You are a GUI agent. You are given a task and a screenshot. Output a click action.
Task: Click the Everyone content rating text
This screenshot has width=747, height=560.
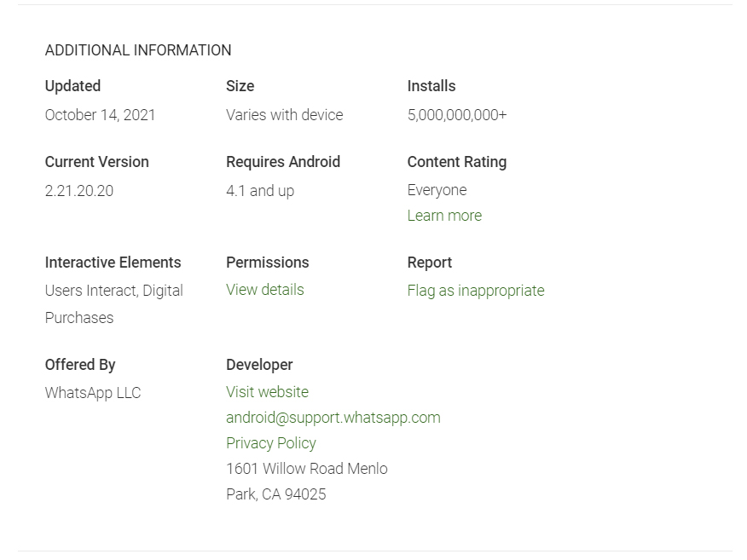click(x=437, y=190)
